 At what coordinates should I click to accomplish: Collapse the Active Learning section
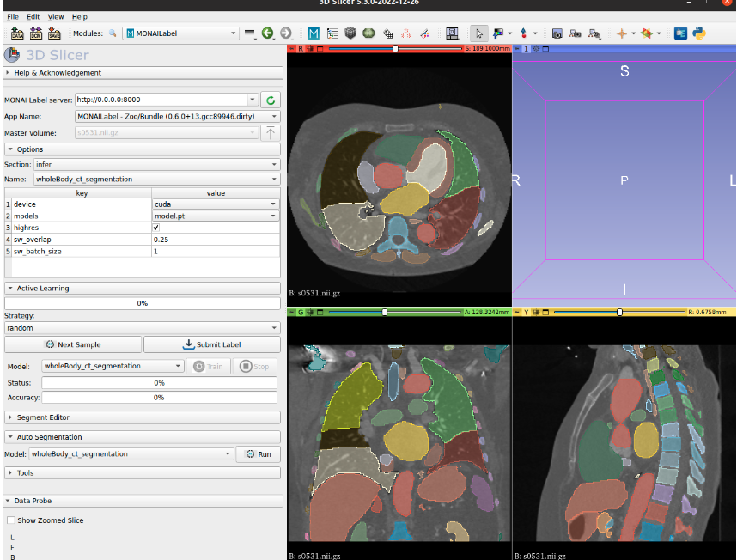pyautogui.click(x=143, y=288)
